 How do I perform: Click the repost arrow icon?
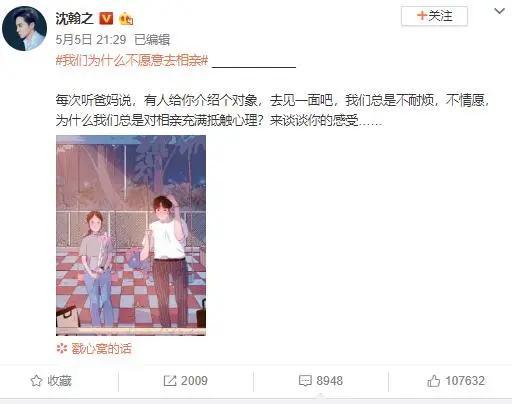(170, 381)
